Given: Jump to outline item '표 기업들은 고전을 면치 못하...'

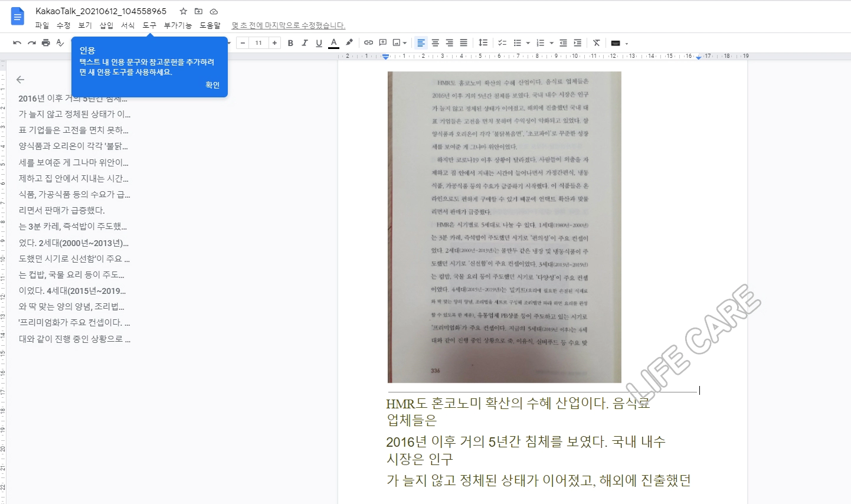Looking at the screenshot, I should 73,130.
